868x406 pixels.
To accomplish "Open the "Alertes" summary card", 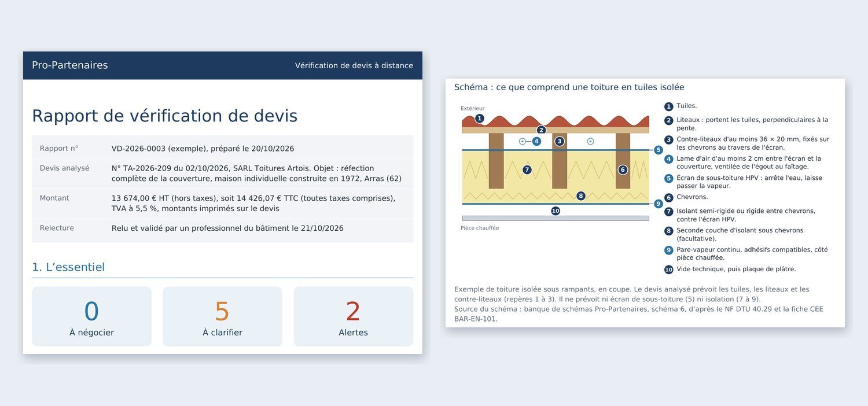I will (353, 316).
